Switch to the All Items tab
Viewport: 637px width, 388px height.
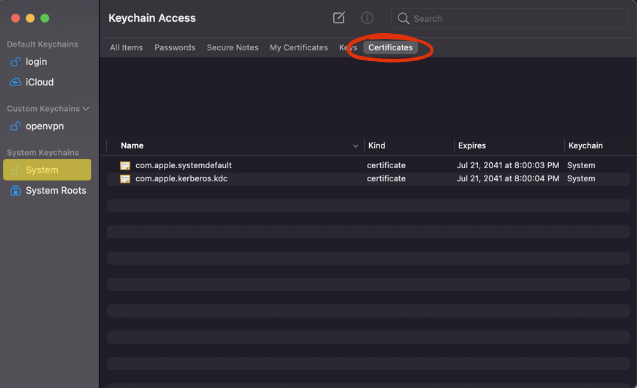tap(126, 48)
